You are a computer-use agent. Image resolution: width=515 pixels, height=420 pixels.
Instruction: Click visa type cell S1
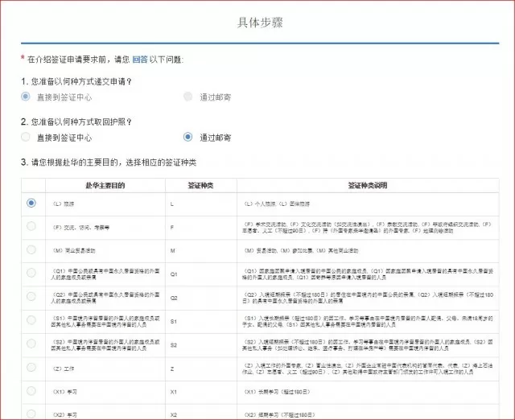201,322
